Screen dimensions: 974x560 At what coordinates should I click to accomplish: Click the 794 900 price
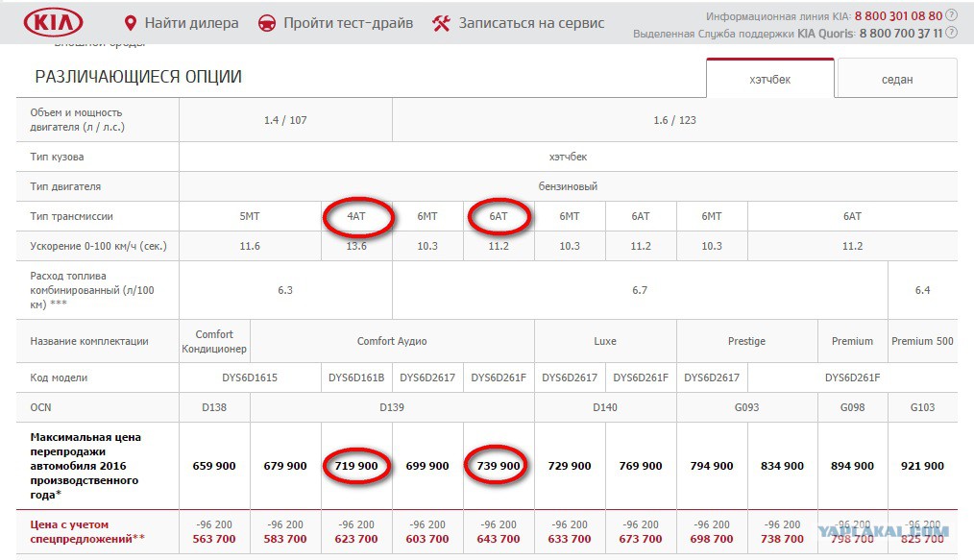[712, 466]
